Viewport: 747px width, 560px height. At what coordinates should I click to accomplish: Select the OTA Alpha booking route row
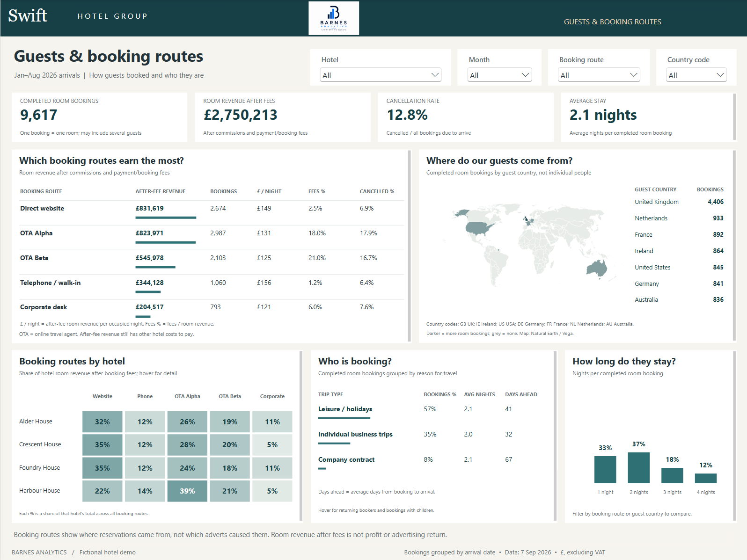(212, 238)
